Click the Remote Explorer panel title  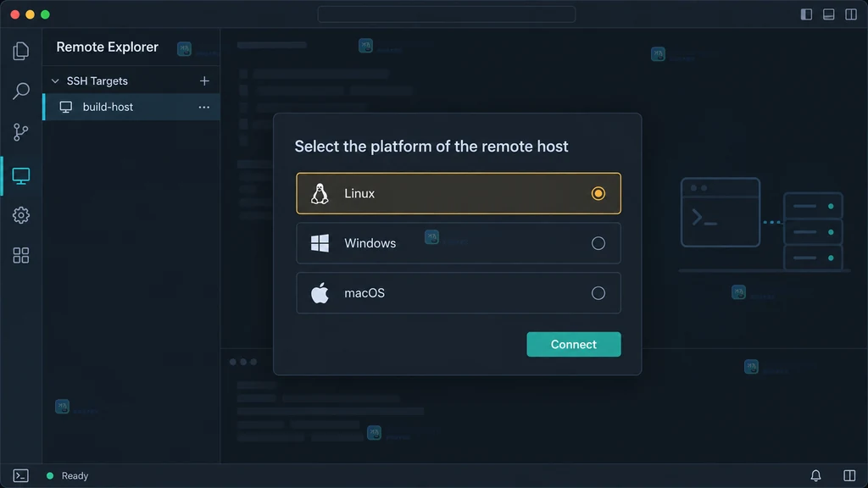tap(108, 47)
